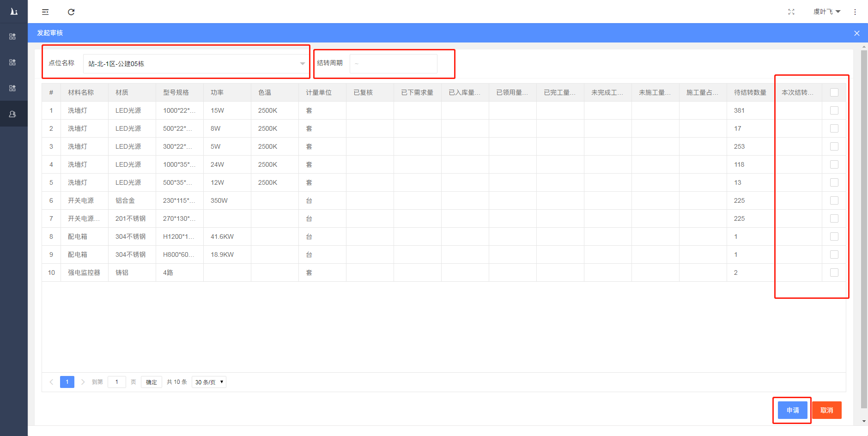The image size is (868, 436).
Task: Check the checkbox for row 6 (350W)
Action: coord(834,200)
